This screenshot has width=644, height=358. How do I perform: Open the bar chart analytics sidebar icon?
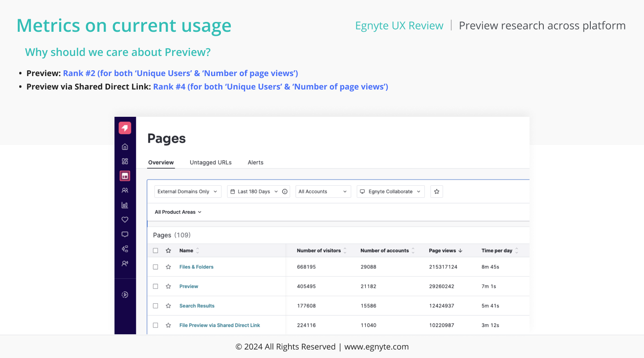pos(125,205)
